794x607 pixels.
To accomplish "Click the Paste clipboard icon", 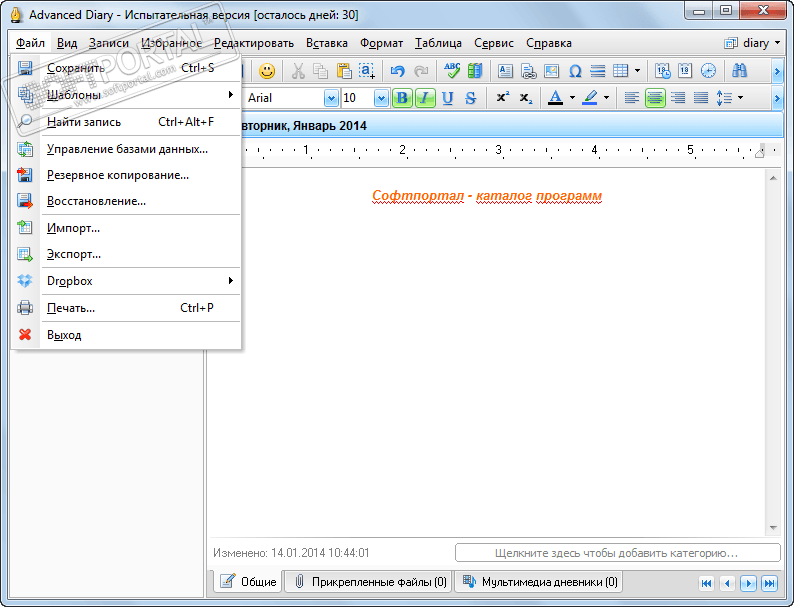I will 344,71.
